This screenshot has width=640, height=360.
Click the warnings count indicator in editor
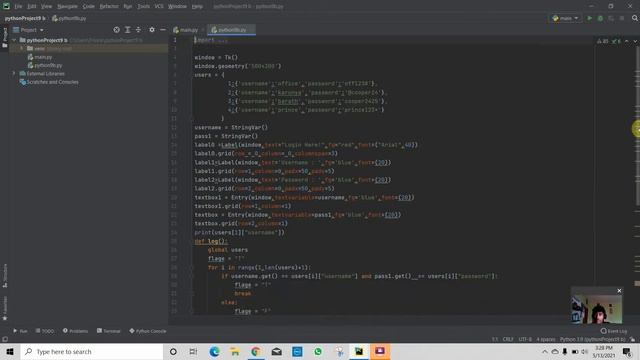pos(602,41)
